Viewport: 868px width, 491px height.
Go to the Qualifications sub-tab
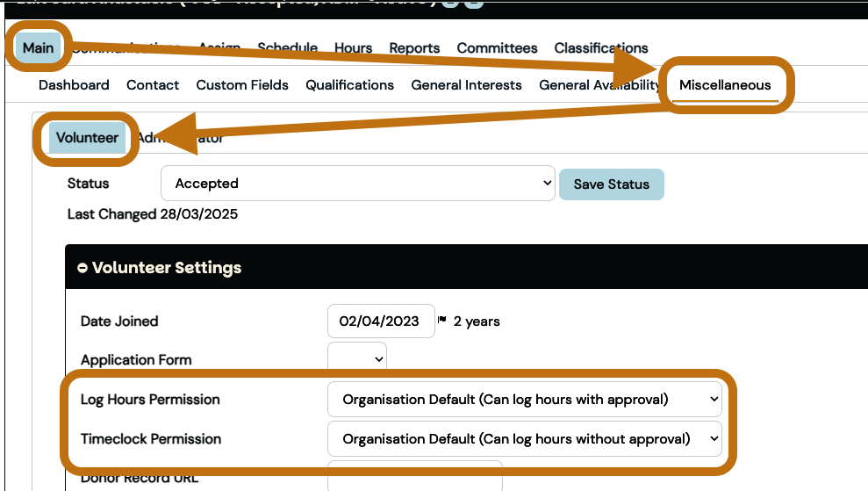click(349, 85)
